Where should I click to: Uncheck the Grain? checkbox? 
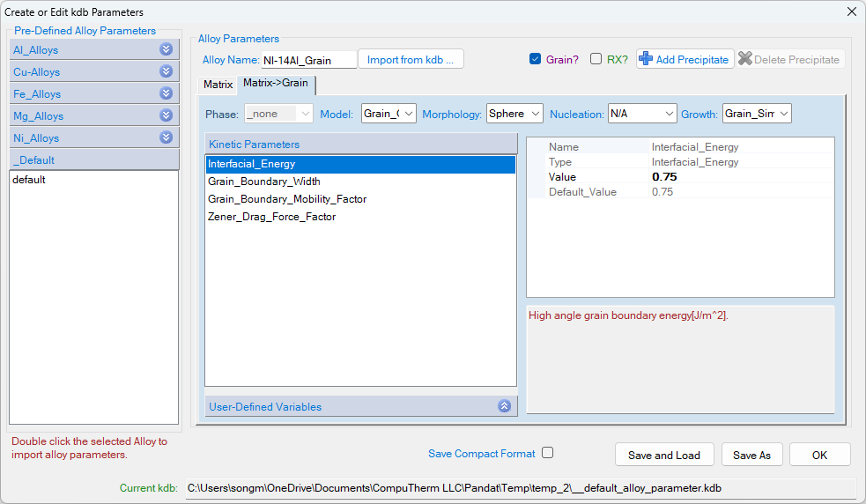[x=535, y=59]
